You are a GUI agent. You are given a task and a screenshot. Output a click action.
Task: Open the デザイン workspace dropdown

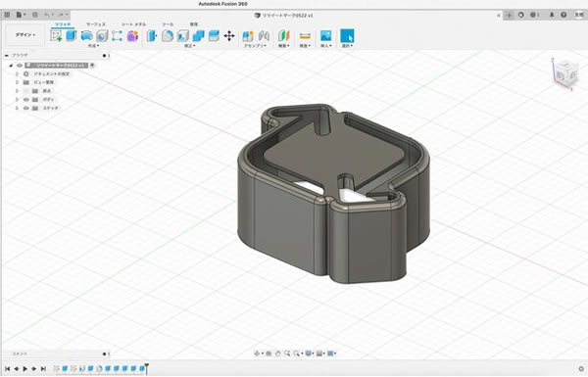[x=25, y=35]
